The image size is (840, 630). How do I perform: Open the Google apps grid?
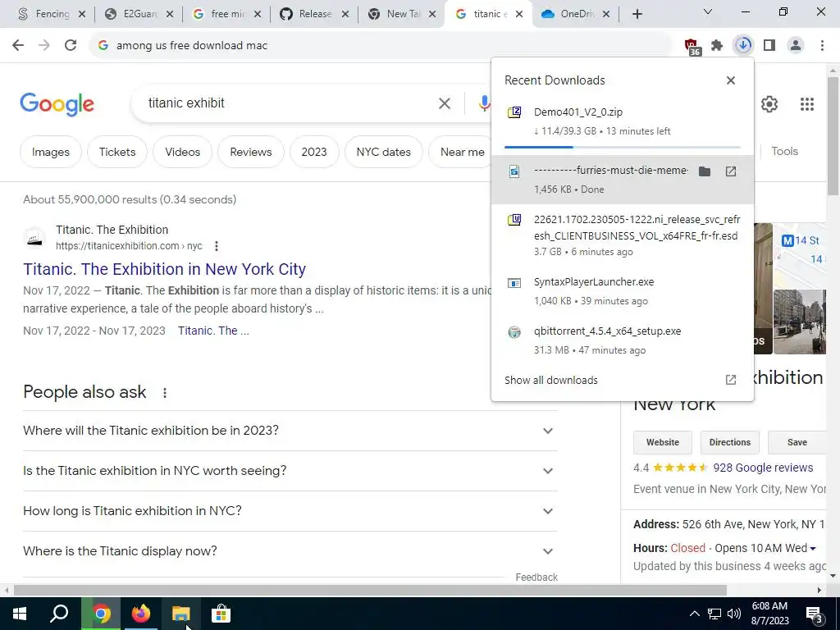[807, 104]
